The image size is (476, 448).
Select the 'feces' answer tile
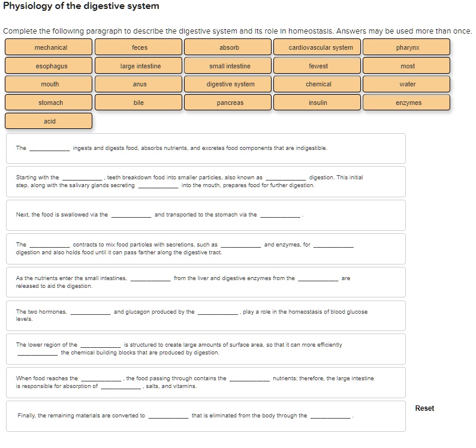(139, 47)
